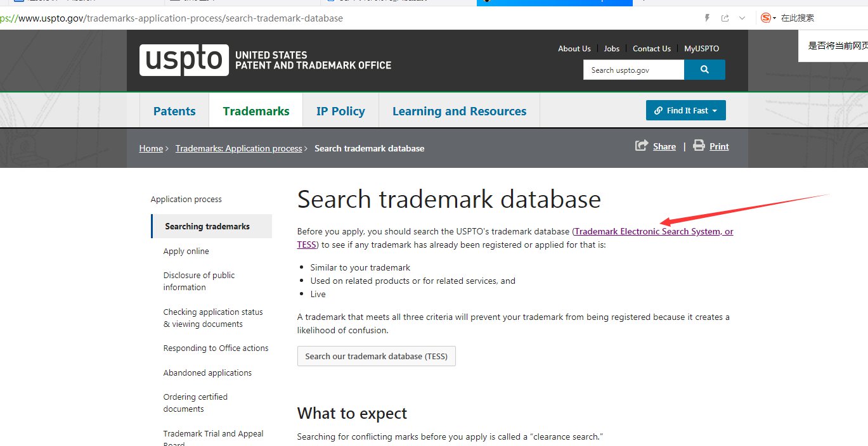
Task: Open Ordering certified documents item
Action: tap(195, 403)
